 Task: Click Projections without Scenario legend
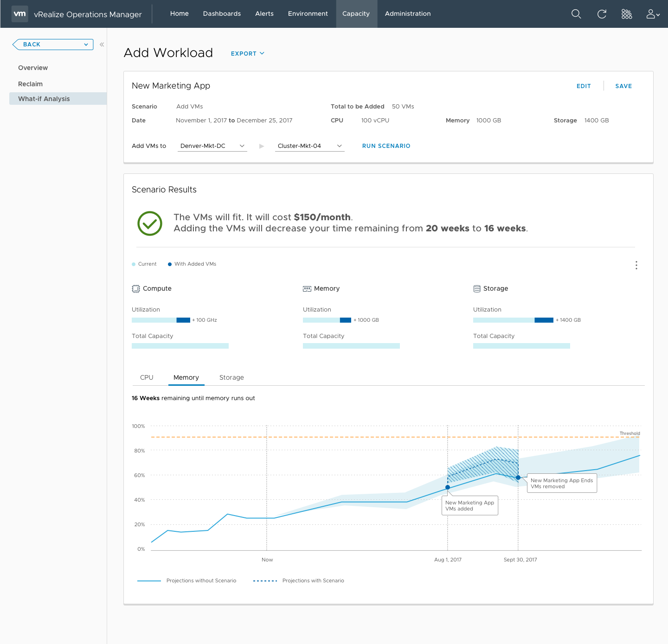187,580
